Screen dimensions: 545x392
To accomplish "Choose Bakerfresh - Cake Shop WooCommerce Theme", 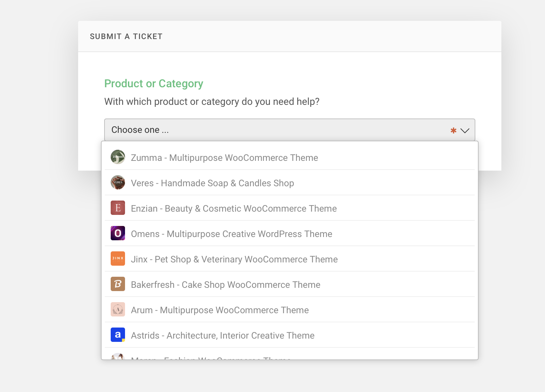I will [x=225, y=285].
